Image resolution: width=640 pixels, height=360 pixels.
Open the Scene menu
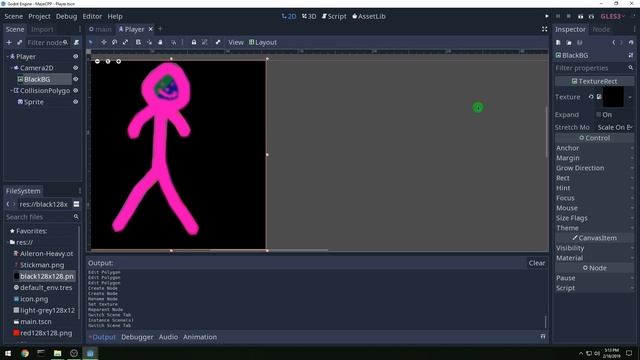point(13,16)
